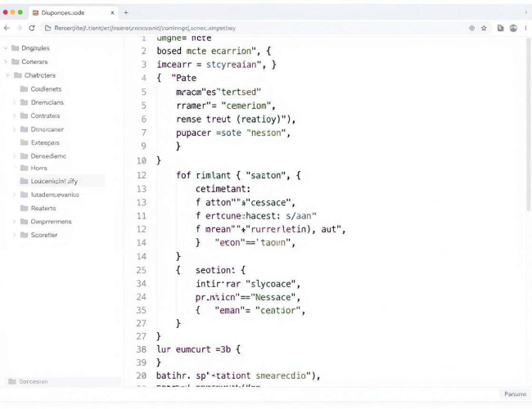Expand the Conerars folder
Image resolution: width=532 pixels, height=409 pixels.
pos(6,61)
